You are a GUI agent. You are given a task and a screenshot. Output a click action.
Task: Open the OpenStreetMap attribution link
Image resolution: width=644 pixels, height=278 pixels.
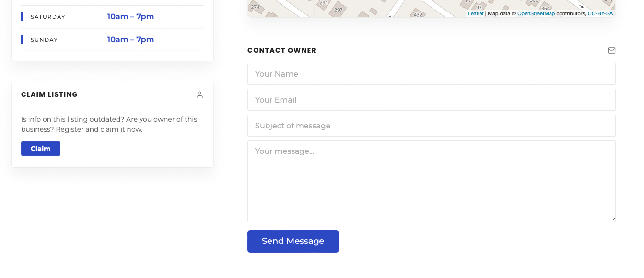[536, 13]
